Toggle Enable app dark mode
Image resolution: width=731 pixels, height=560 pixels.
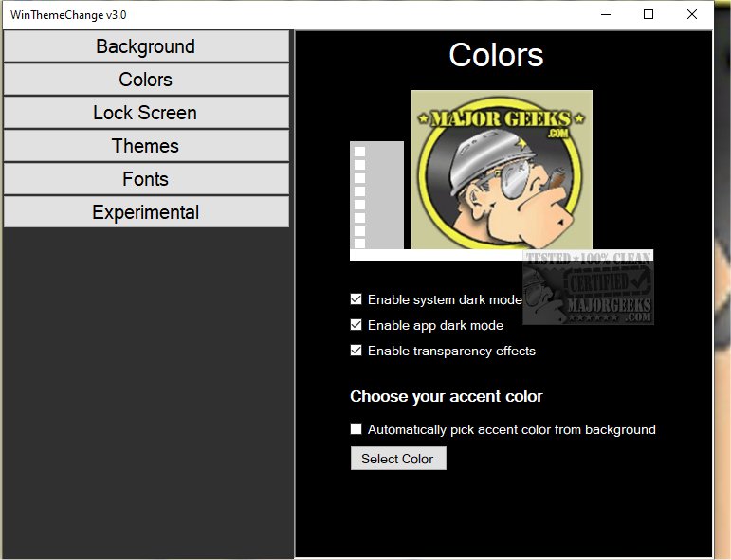tap(356, 325)
